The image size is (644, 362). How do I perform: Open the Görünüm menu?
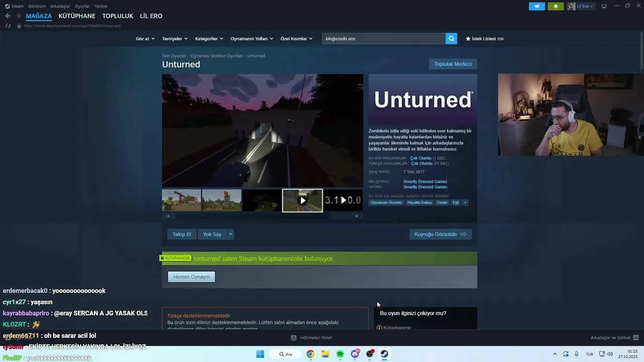pos(37,6)
